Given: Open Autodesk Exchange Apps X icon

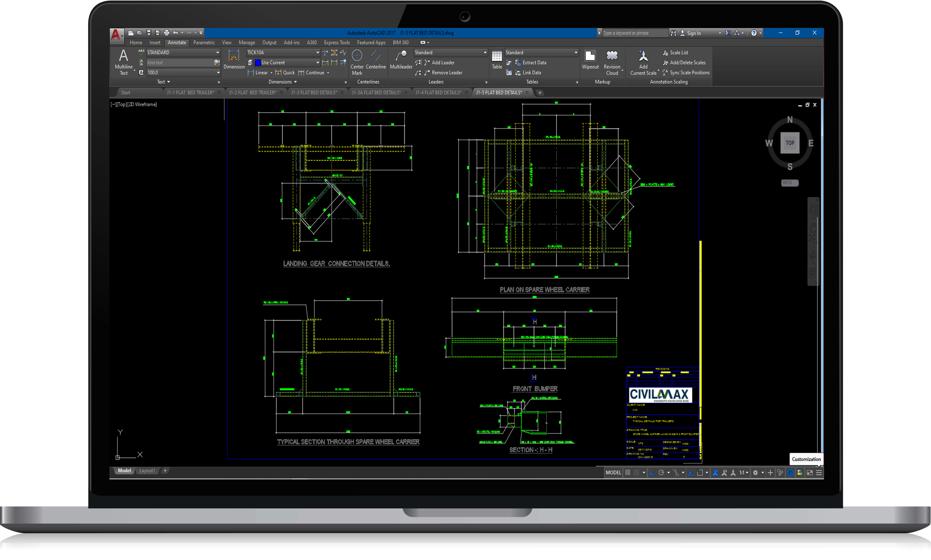Looking at the screenshot, I should (728, 33).
